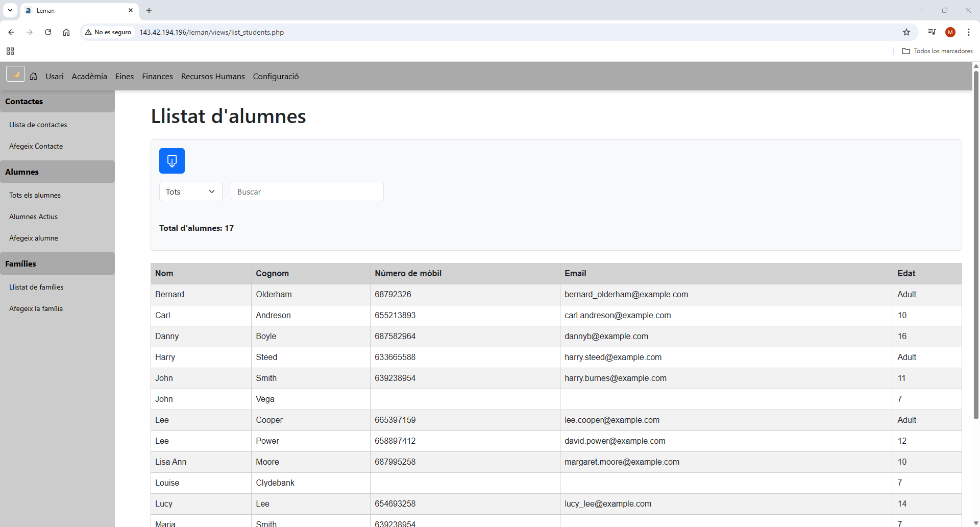Go to Afegeix Contacte

tap(36, 146)
